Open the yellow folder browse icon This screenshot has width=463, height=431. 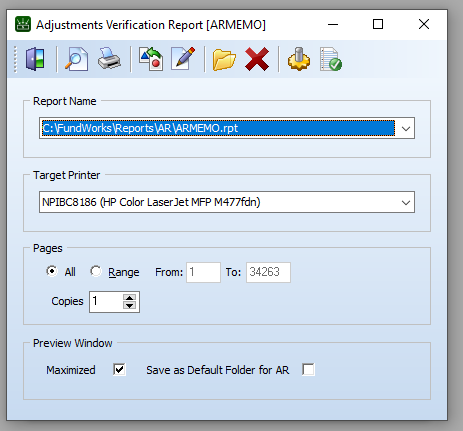tap(224, 60)
